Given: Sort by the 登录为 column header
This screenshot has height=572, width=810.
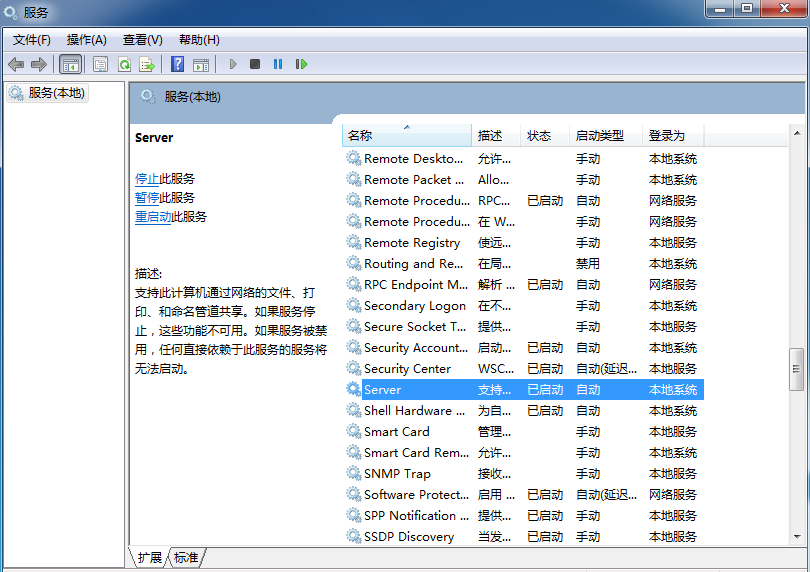Looking at the screenshot, I should click(x=673, y=135).
